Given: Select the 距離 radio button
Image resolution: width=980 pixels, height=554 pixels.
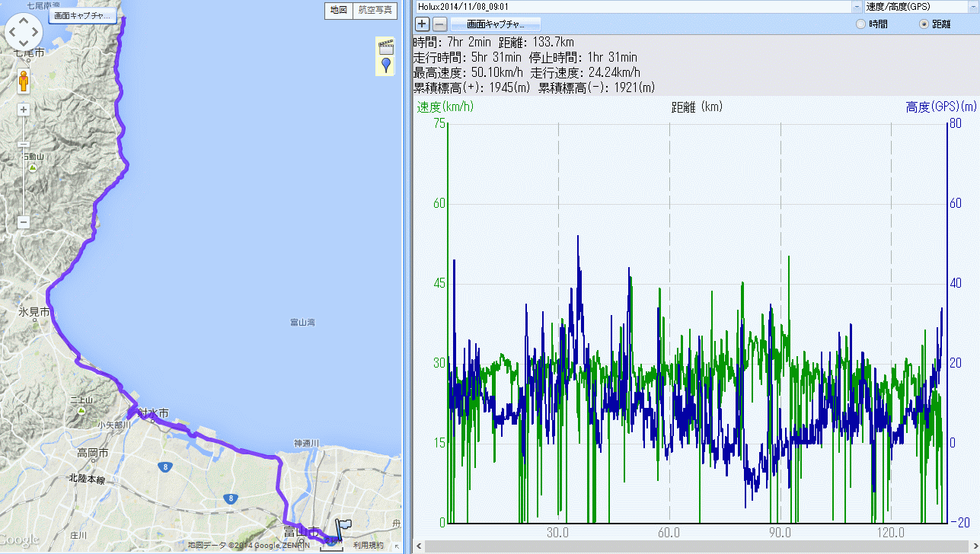Looking at the screenshot, I should coord(924,24).
